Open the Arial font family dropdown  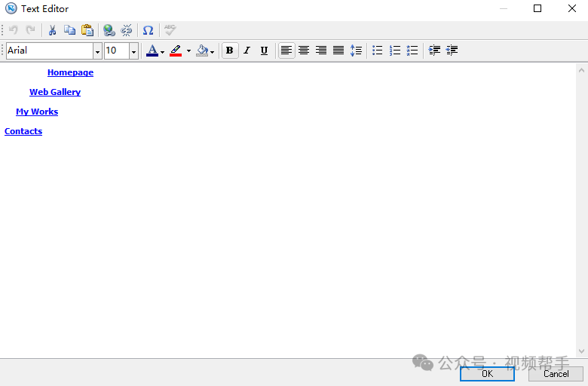[x=97, y=51]
